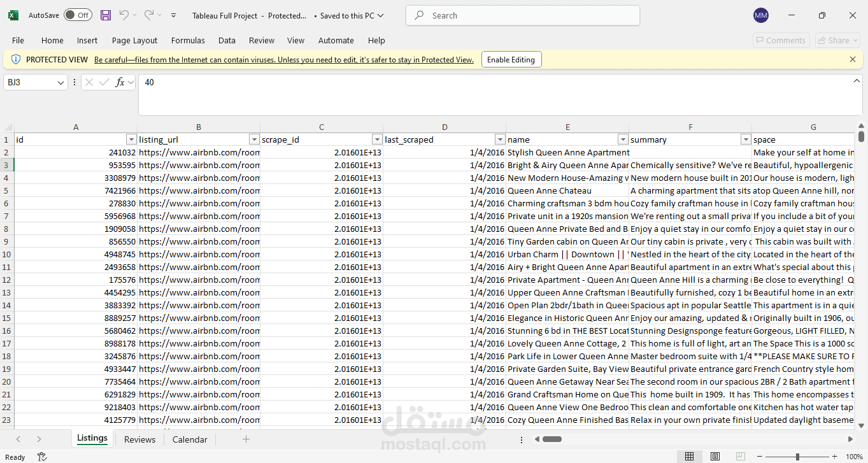This screenshot has width=868, height=463.
Task: Click the Search box in the title bar
Action: click(x=522, y=15)
